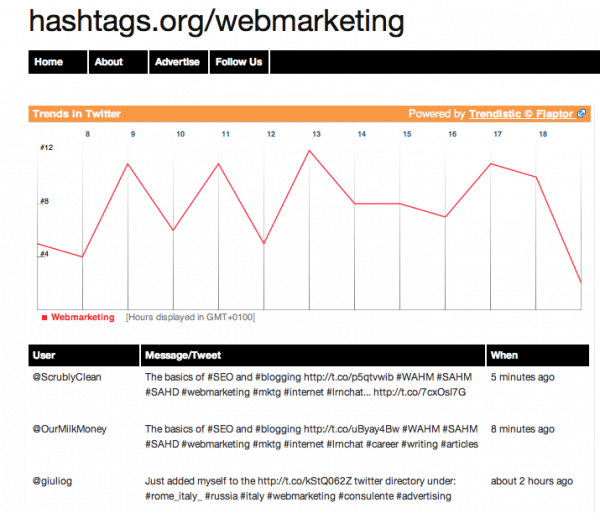Follow the http://t.co/kStQ062Z directory link

(x=305, y=481)
